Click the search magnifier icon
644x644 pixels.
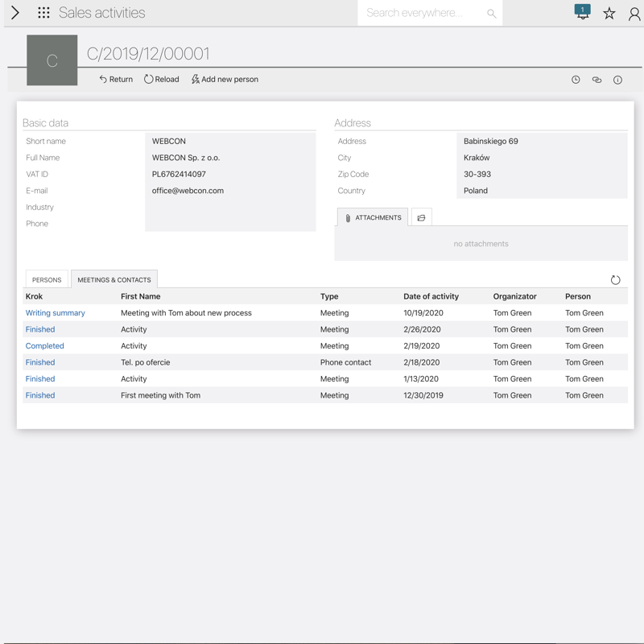(491, 14)
